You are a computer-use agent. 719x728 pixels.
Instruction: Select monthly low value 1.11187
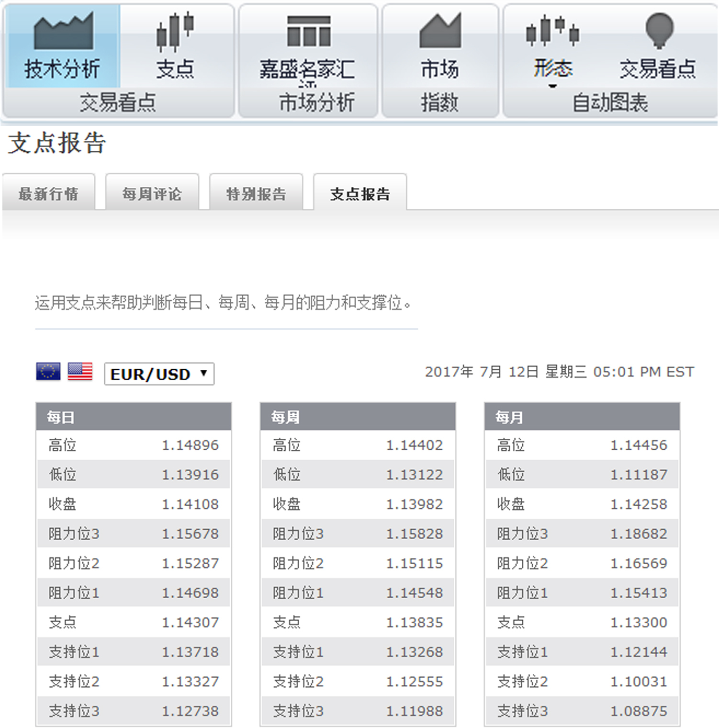[x=639, y=475]
